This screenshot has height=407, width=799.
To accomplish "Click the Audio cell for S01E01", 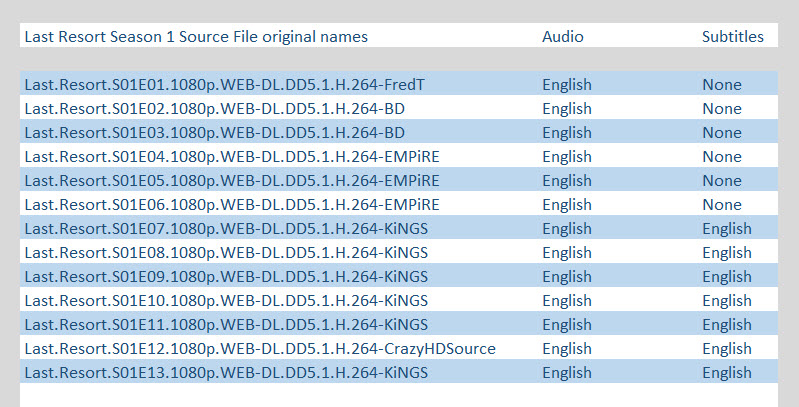I will pos(567,85).
